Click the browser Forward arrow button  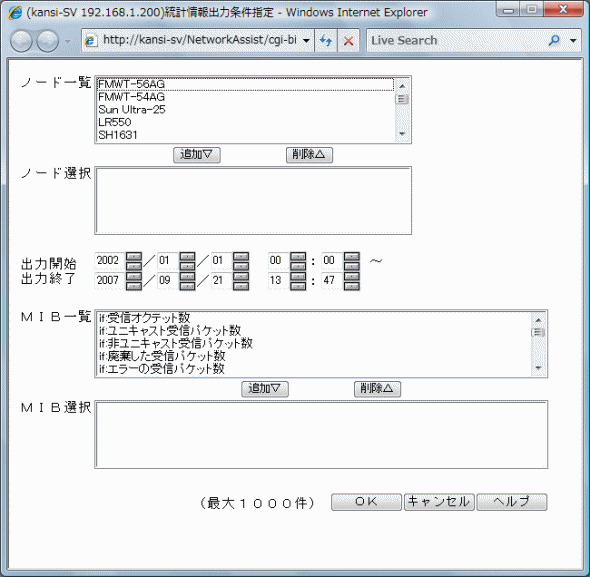47,41
